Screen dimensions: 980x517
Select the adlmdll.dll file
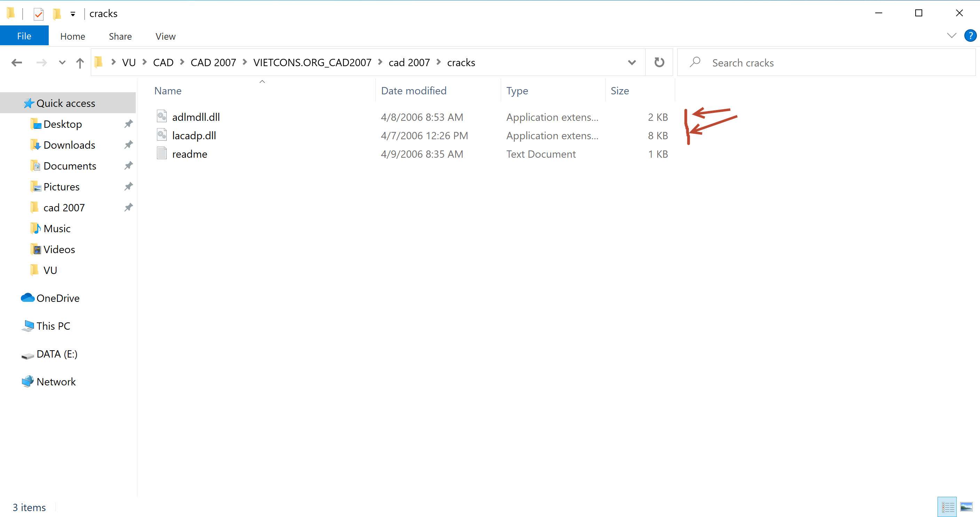tap(196, 117)
